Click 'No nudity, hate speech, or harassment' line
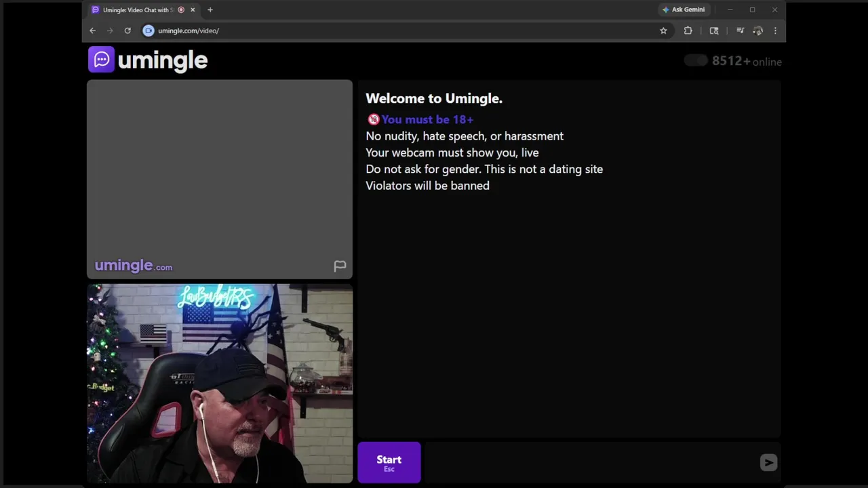 point(465,136)
